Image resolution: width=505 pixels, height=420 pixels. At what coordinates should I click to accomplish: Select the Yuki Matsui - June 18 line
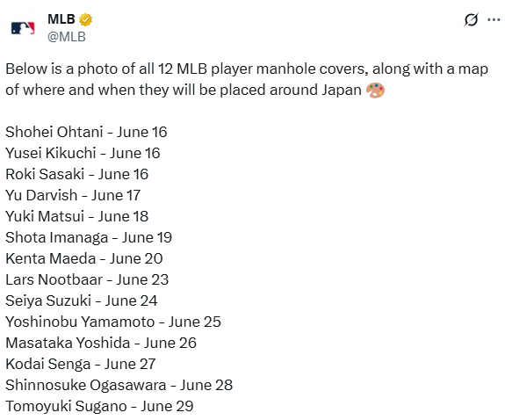click(x=77, y=216)
